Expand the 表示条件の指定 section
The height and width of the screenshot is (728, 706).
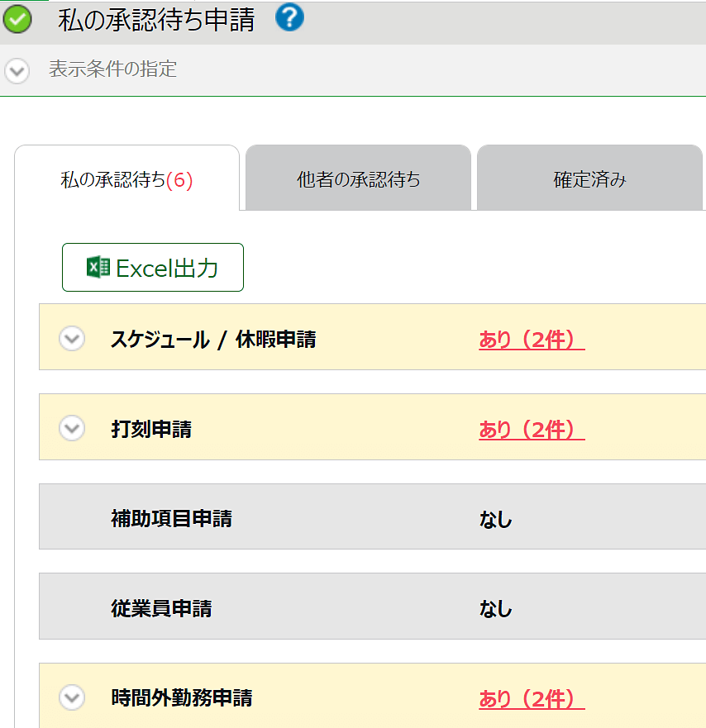pyautogui.click(x=17, y=71)
